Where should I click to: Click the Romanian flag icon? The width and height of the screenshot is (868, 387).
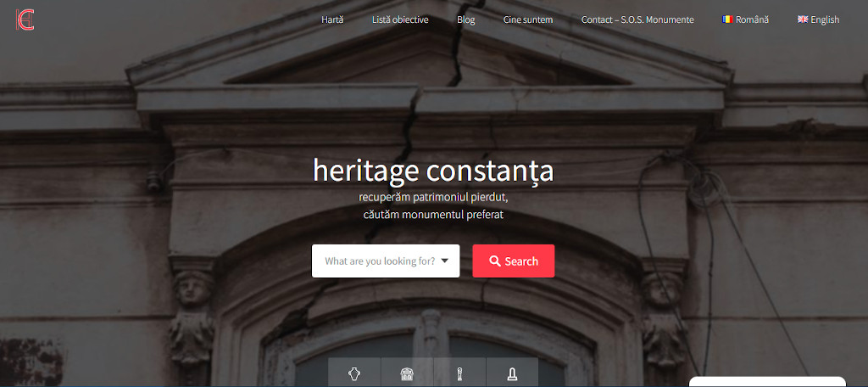[x=727, y=20]
